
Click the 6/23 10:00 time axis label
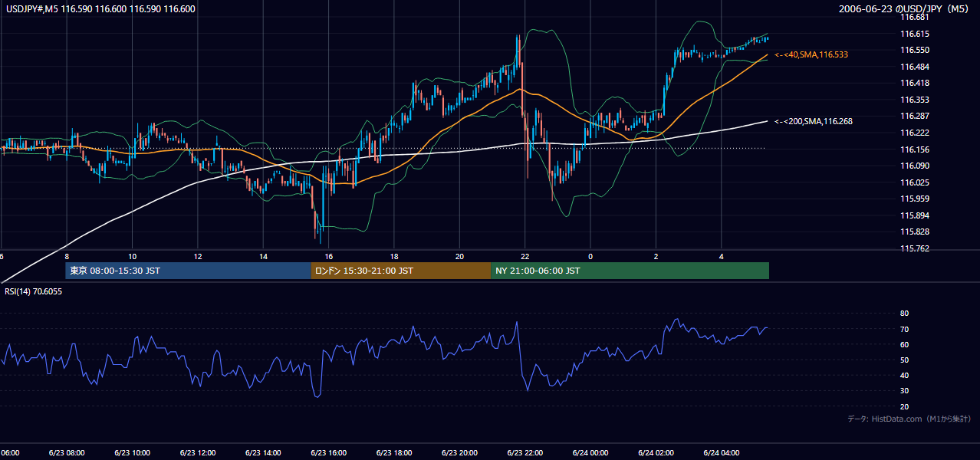click(132, 453)
